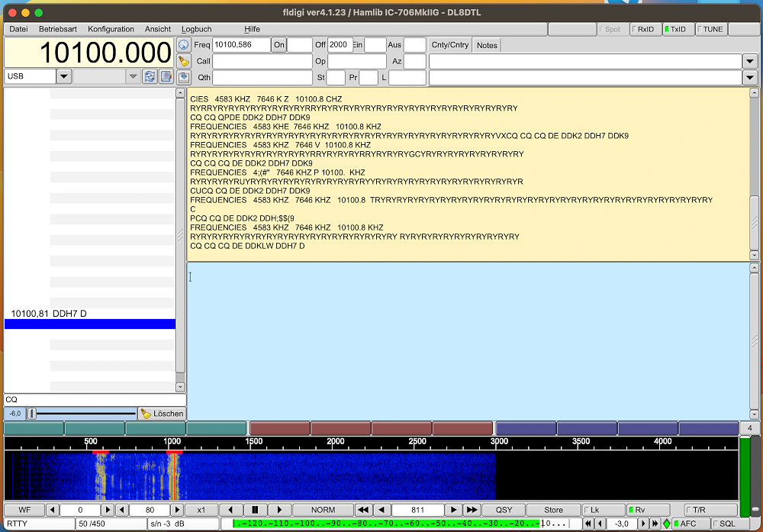The image size is (763, 532).
Task: Click the On time button
Action: pyautogui.click(x=278, y=45)
